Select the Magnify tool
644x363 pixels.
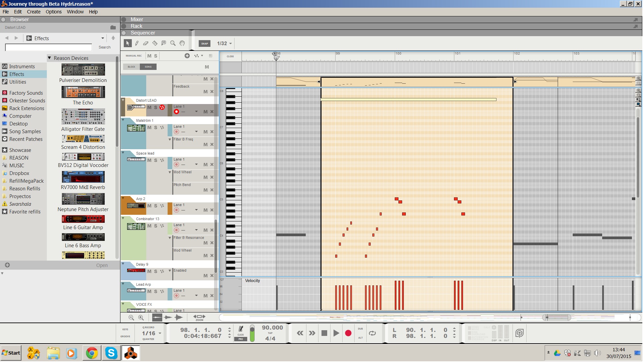pyautogui.click(x=173, y=43)
